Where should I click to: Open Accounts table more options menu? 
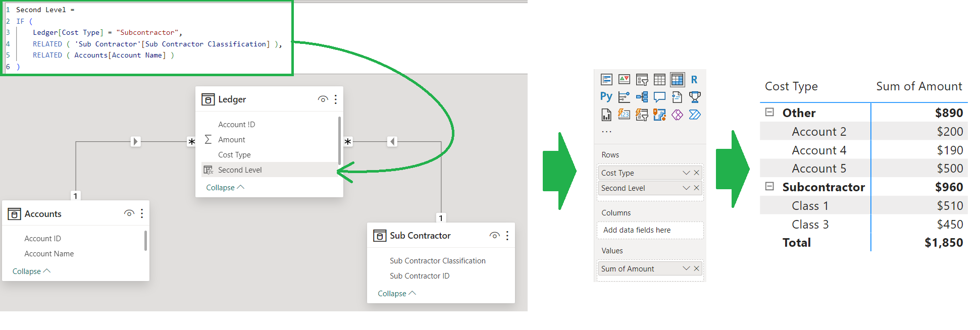click(x=142, y=213)
